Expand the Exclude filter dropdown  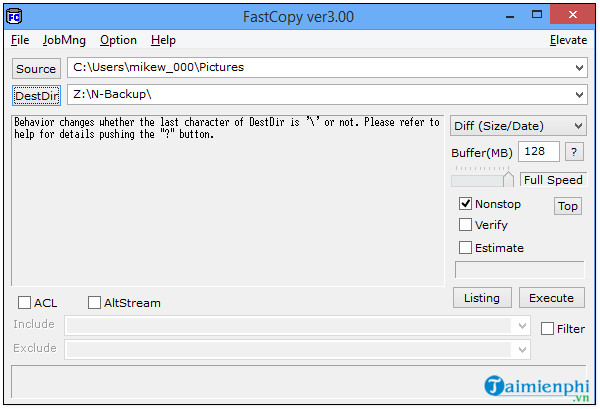click(x=522, y=350)
